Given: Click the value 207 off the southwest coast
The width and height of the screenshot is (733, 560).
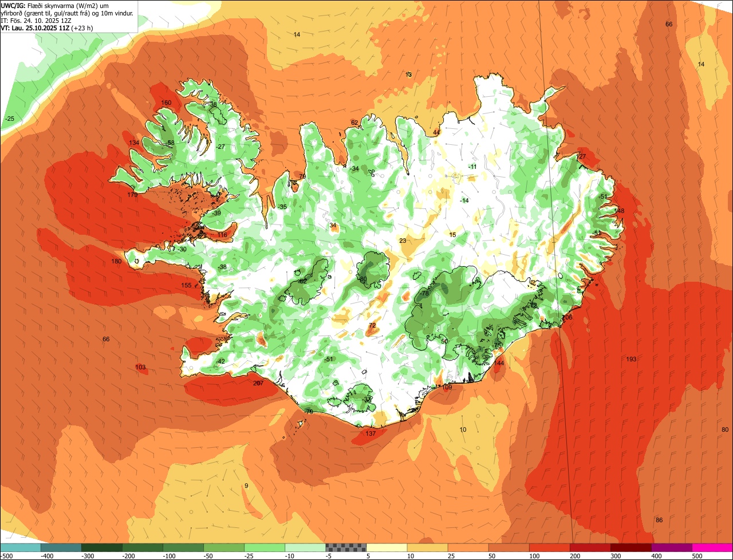Looking at the screenshot, I should [x=258, y=384].
